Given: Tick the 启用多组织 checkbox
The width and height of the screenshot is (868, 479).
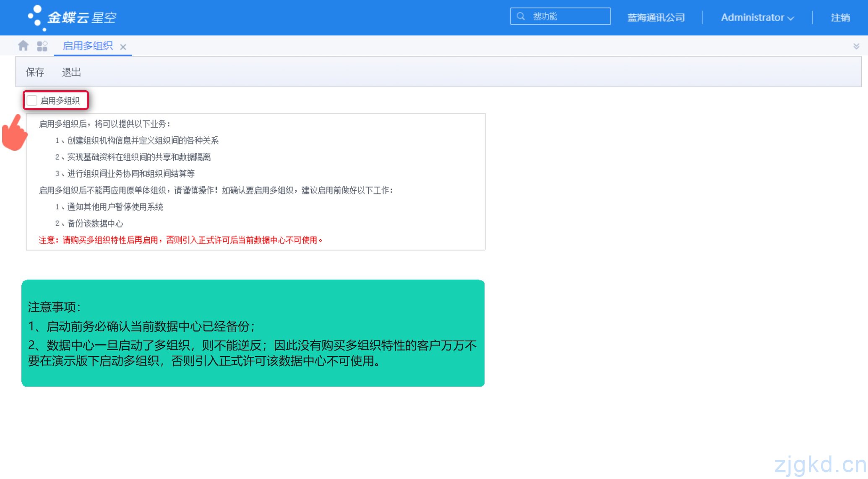Looking at the screenshot, I should pyautogui.click(x=32, y=100).
